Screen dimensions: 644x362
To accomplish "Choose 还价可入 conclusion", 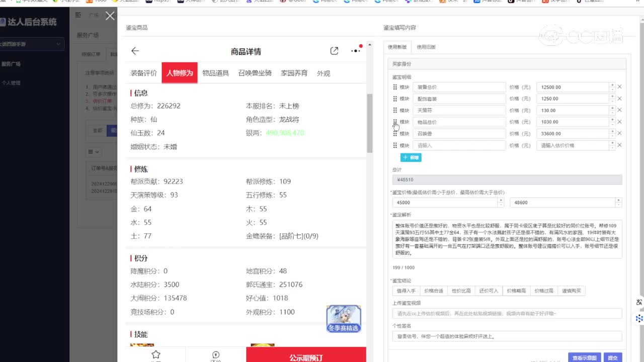I will click(x=489, y=291).
